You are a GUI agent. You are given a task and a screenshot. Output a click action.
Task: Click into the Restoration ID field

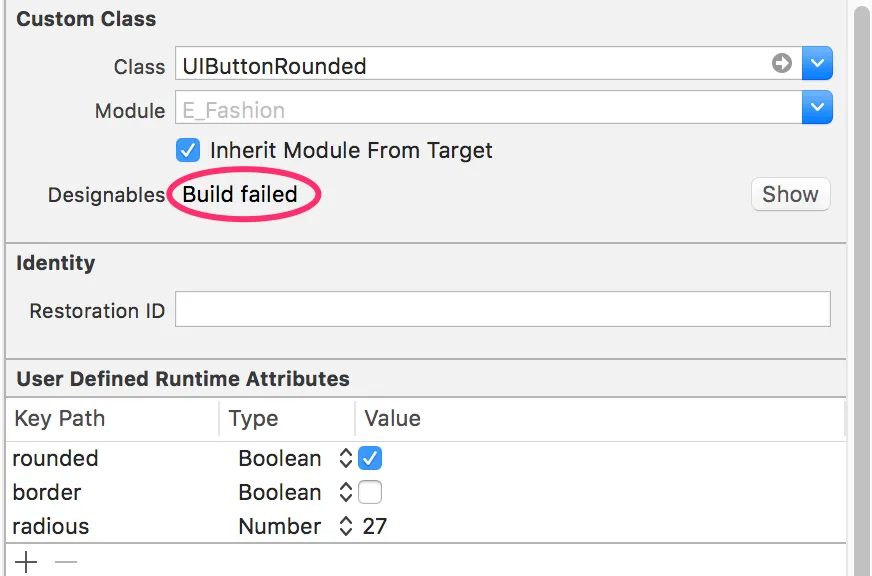[x=502, y=310]
